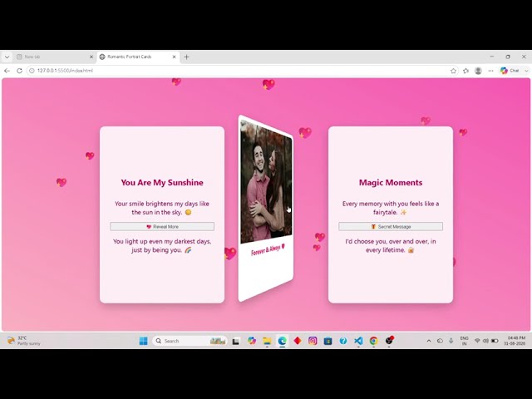Open the recording app icon after Chrome
The image size is (532, 399).
point(389,340)
